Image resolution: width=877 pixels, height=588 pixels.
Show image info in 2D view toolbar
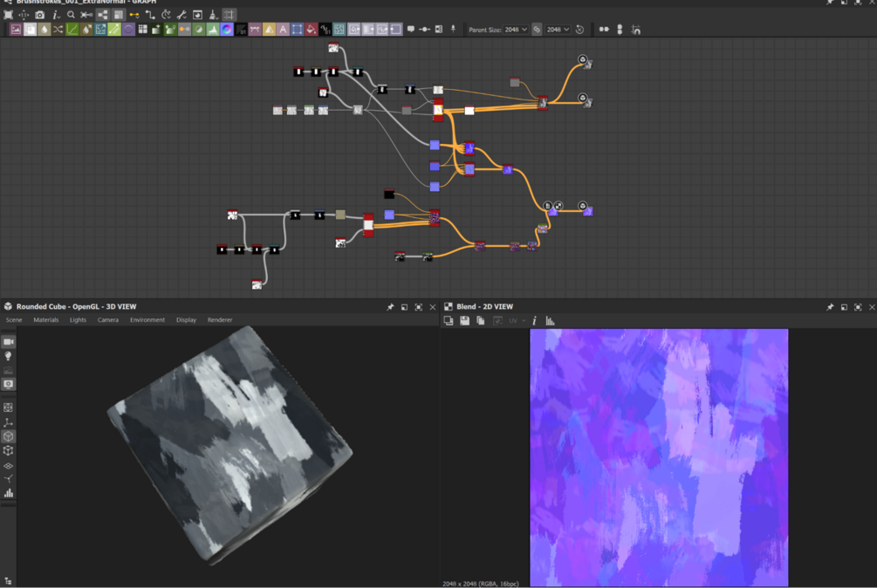coord(534,320)
